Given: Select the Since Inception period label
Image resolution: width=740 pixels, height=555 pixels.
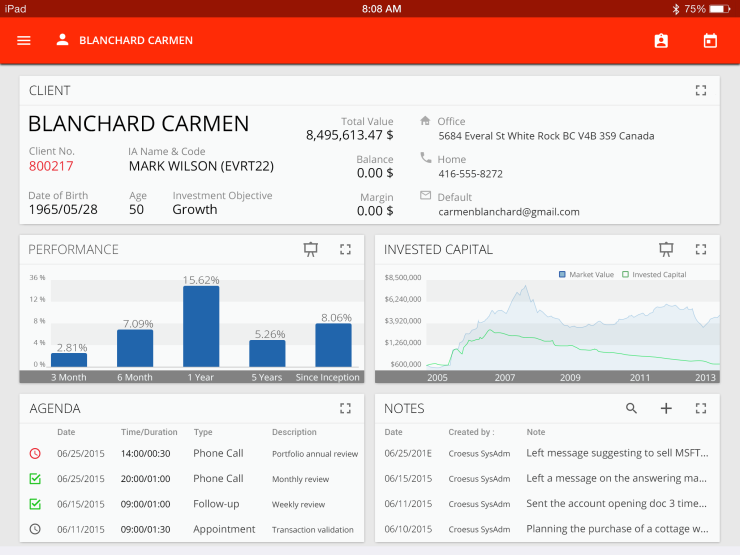Looking at the screenshot, I should (x=327, y=377).
